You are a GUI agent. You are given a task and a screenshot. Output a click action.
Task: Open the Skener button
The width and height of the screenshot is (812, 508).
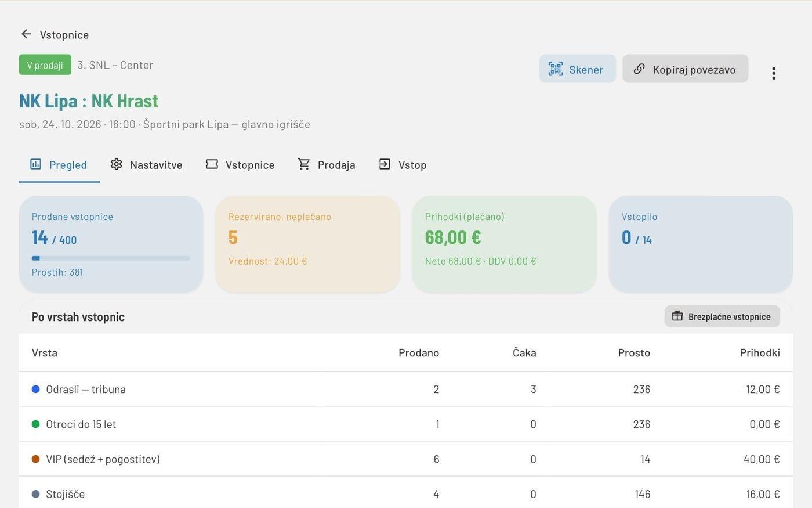click(577, 69)
